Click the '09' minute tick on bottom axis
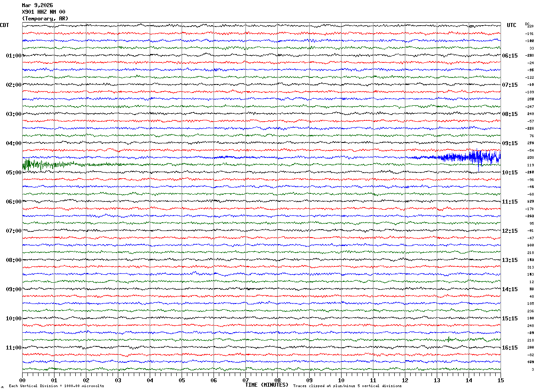 (x=309, y=380)
